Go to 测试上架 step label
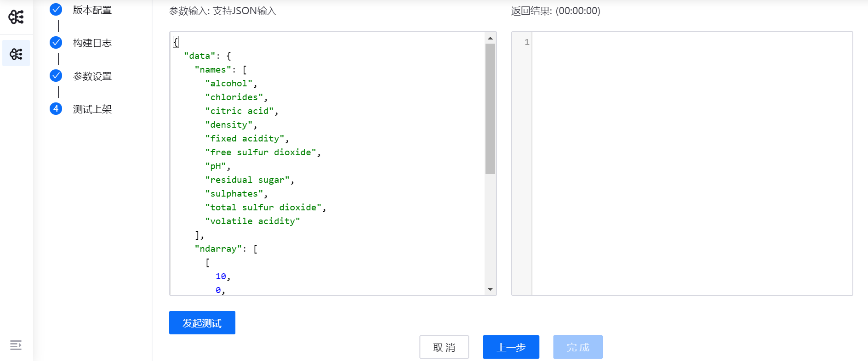 click(x=92, y=109)
